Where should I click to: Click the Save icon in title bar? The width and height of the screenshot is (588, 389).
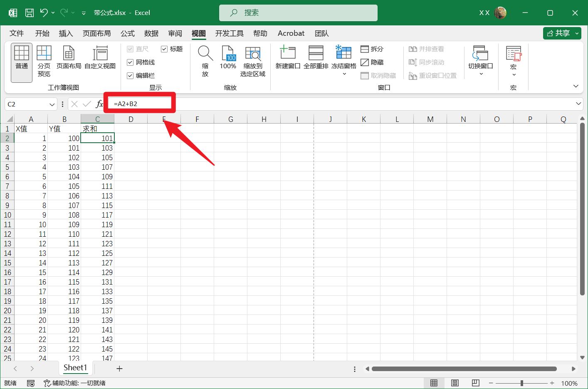[x=30, y=13]
